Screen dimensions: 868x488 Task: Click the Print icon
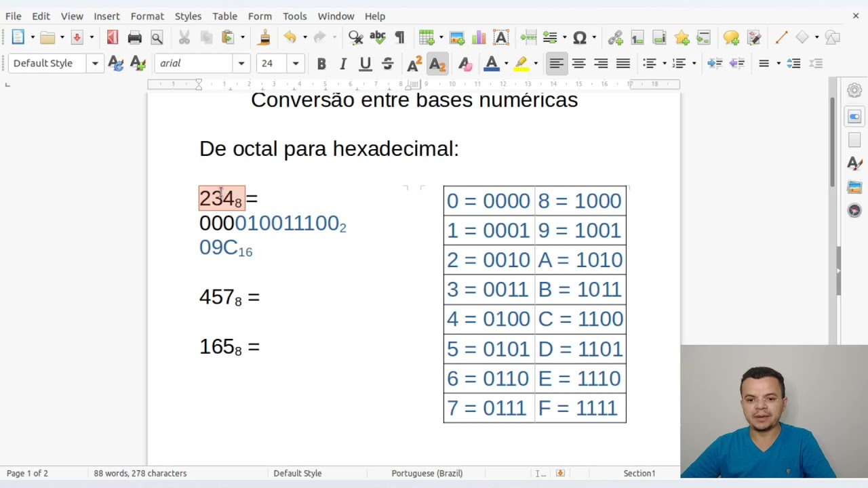tap(134, 37)
